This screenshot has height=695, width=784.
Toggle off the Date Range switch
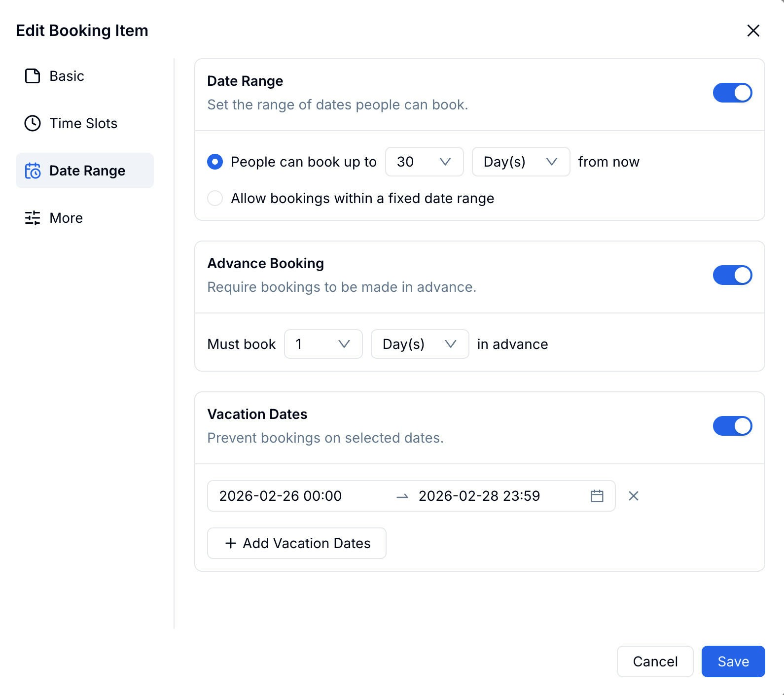(x=732, y=93)
